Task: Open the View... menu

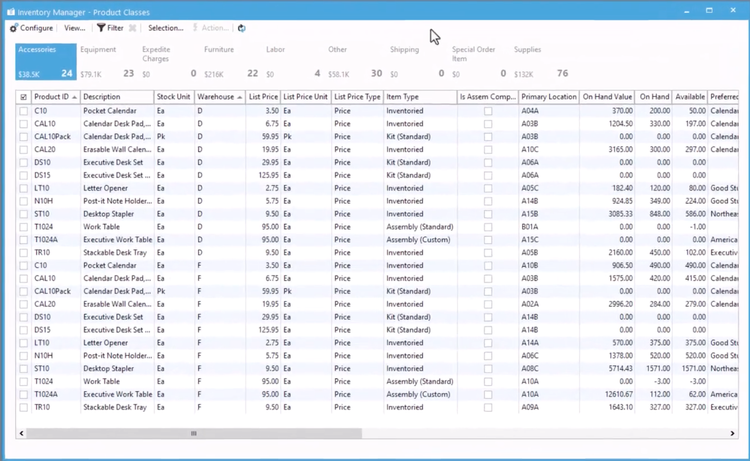Action: click(75, 28)
